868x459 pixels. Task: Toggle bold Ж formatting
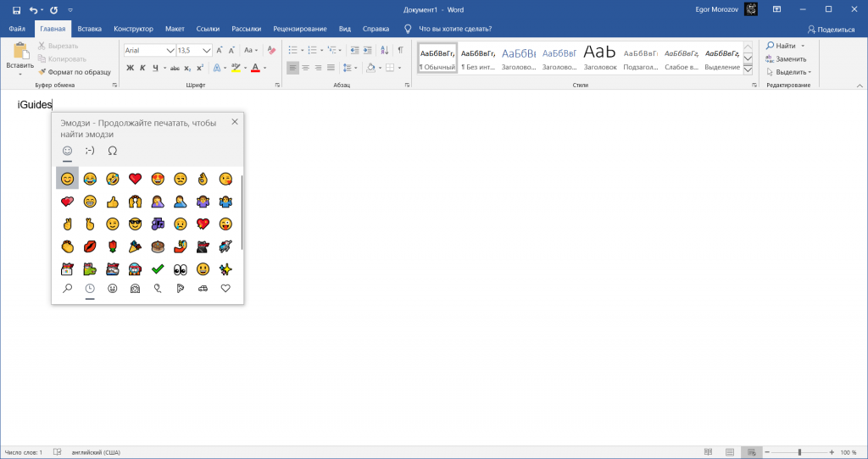click(x=130, y=68)
